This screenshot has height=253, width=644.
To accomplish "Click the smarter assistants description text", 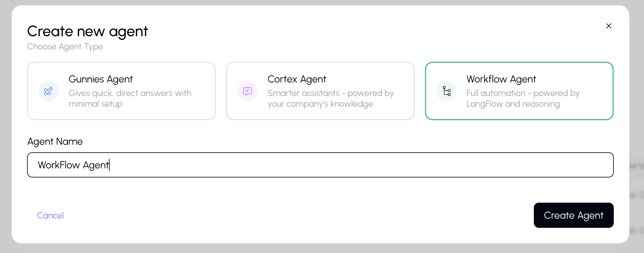I will 330,98.
